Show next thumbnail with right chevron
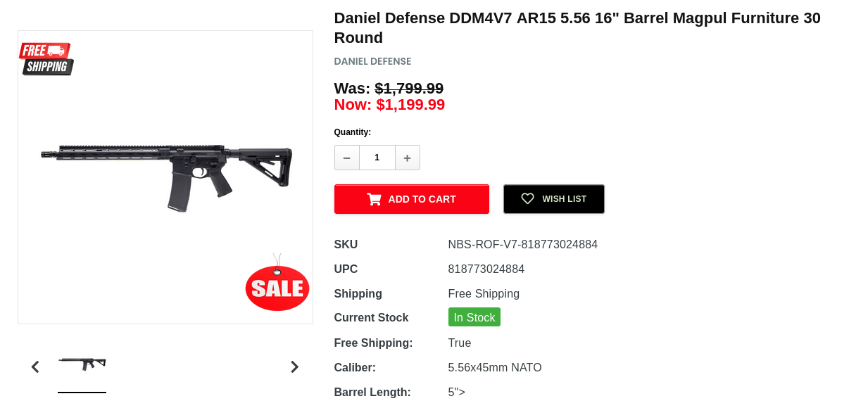This screenshot has height=408, width=868. [x=294, y=366]
